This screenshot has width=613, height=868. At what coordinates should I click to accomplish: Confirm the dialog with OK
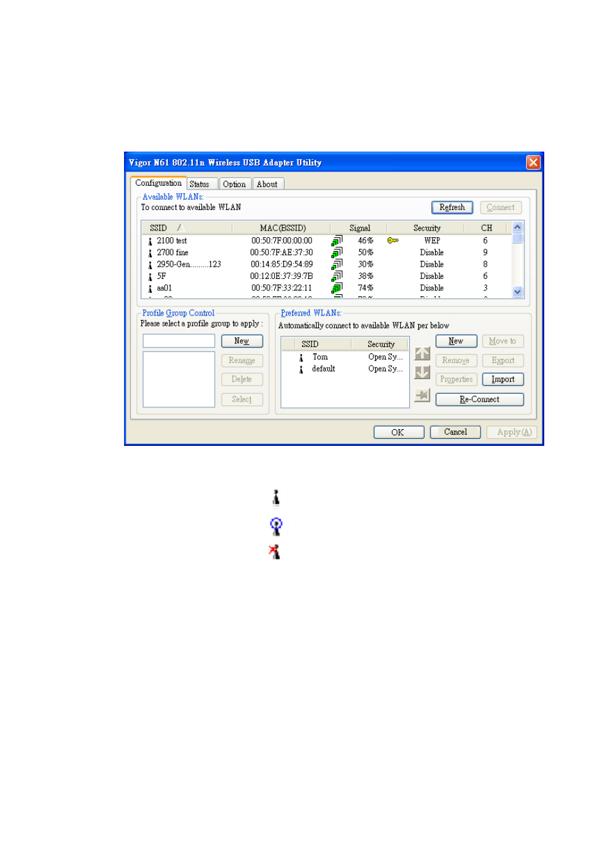pos(398,432)
